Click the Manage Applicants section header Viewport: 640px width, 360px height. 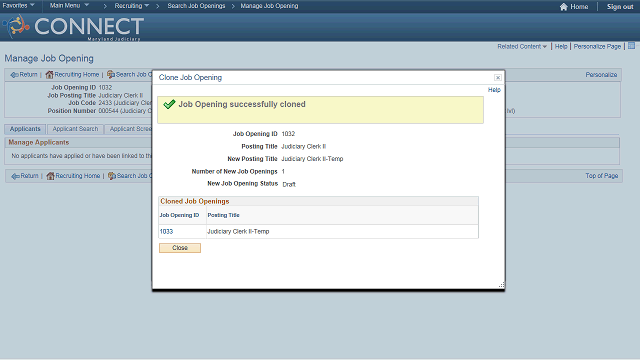[x=39, y=142]
